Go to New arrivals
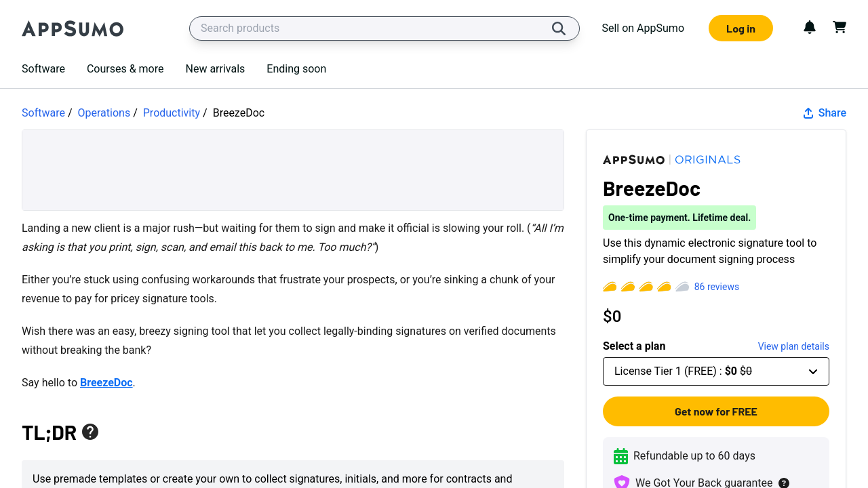The width and height of the screenshot is (868, 488). coord(215,68)
